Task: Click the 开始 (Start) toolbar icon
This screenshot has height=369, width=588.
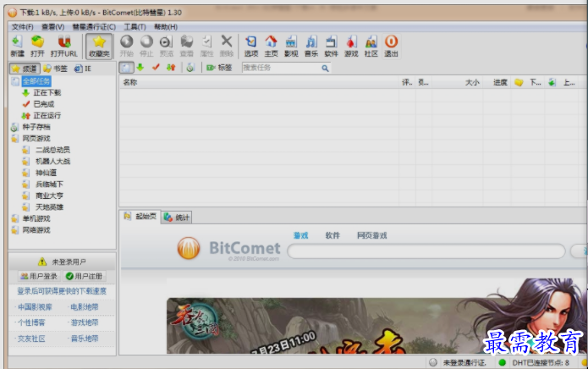Action: 126,46
